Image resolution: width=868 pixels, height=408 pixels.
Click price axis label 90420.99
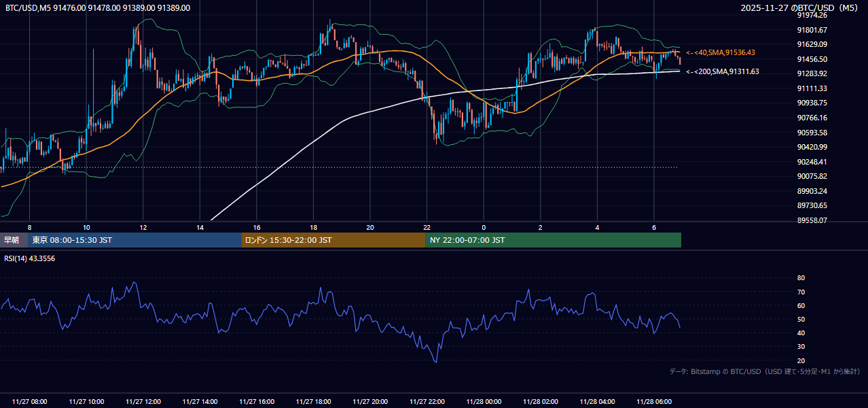pyautogui.click(x=812, y=147)
